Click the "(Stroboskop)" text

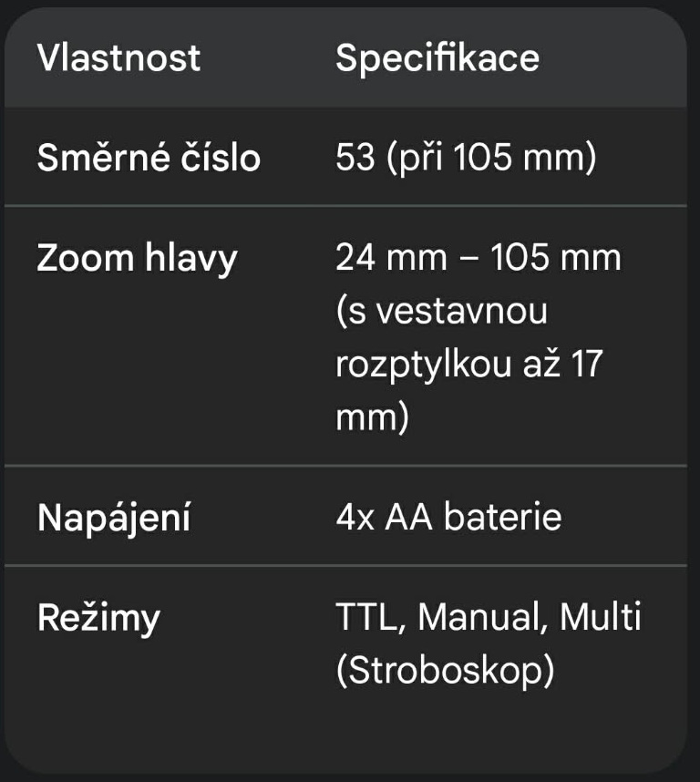pyautogui.click(x=445, y=671)
